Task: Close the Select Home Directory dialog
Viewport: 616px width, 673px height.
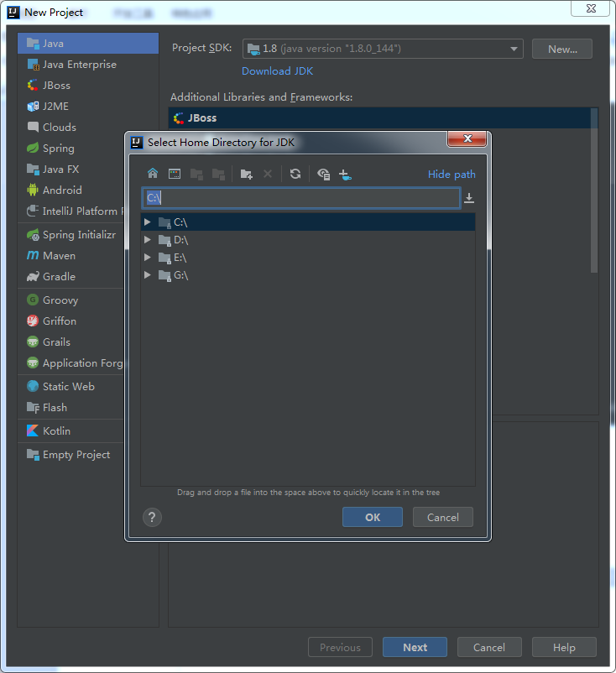Action: [467, 138]
